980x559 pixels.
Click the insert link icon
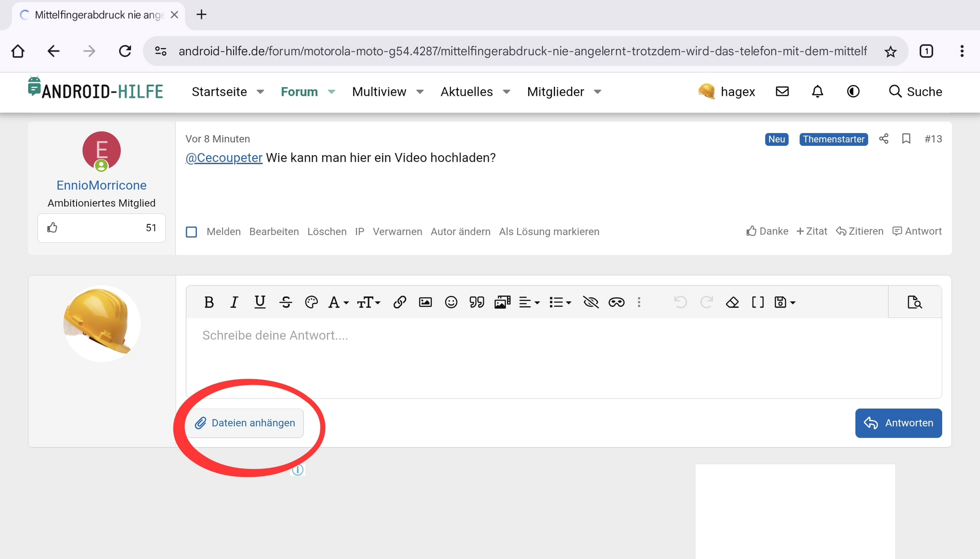(x=400, y=302)
